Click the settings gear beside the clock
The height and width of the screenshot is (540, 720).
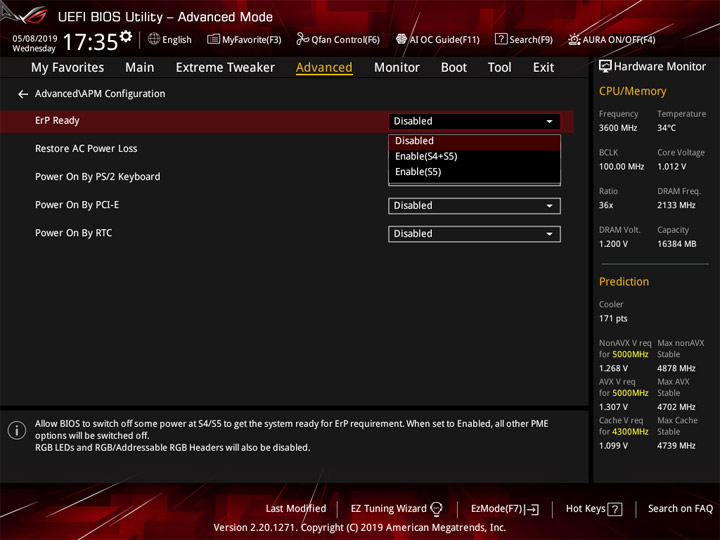click(126, 36)
